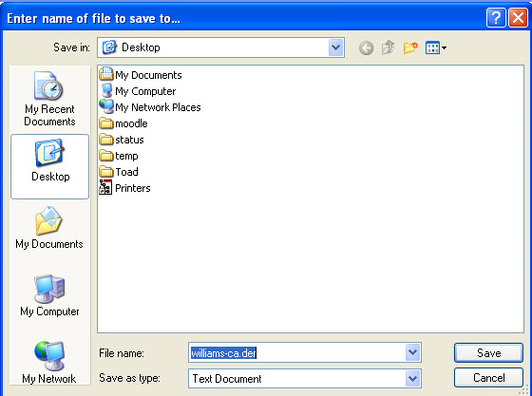Go back with the toolbar Back arrow
Screen dimensions: 532x396
point(366,47)
